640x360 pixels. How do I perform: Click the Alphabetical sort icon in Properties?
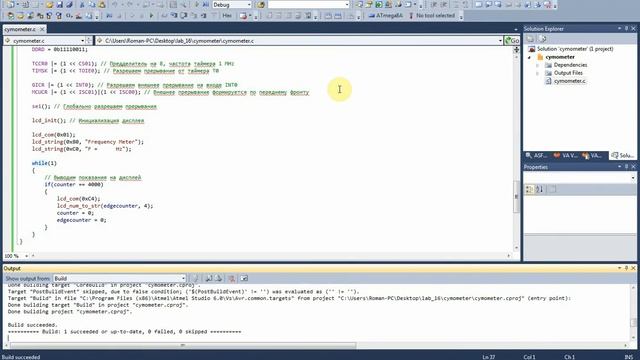click(540, 189)
